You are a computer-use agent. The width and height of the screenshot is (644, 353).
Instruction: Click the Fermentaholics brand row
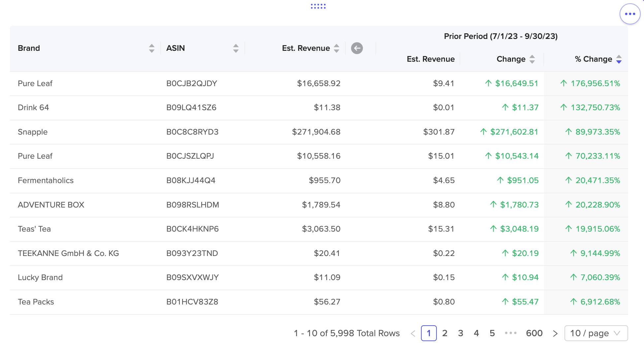(x=319, y=180)
